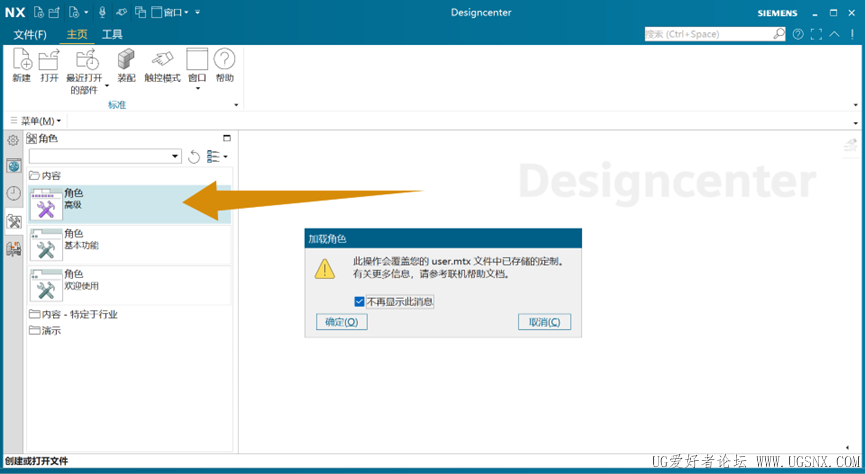Click the new file icon in title bar
This screenshot has width=865, height=474.
(x=39, y=12)
